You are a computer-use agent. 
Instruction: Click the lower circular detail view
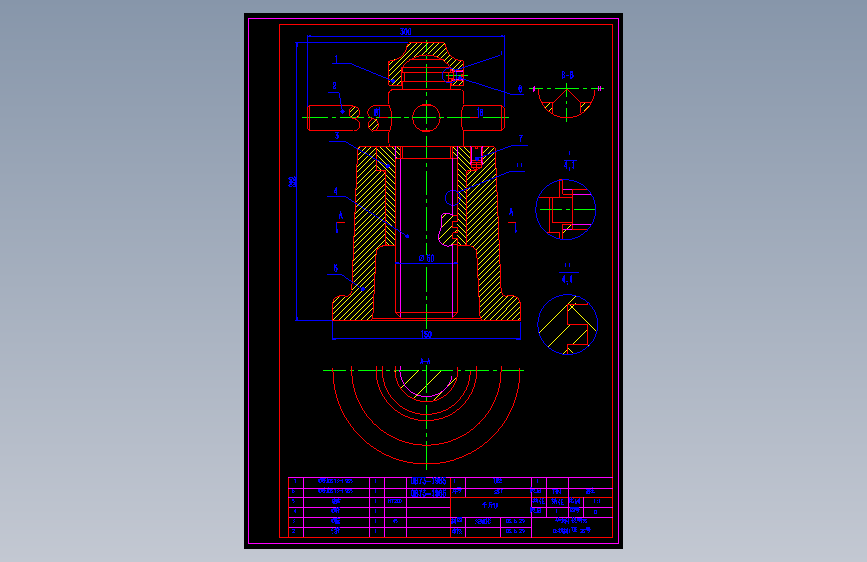pyautogui.click(x=568, y=324)
